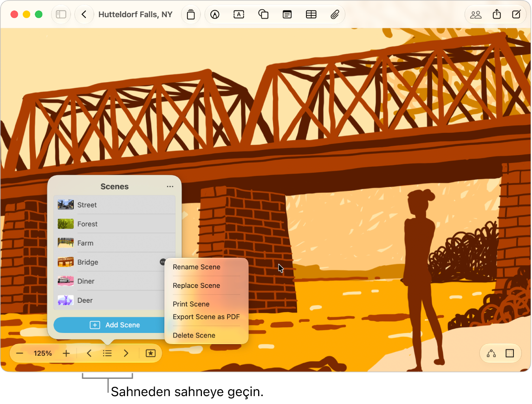Zoom in with the plus button
532x404 pixels.
[66, 353]
